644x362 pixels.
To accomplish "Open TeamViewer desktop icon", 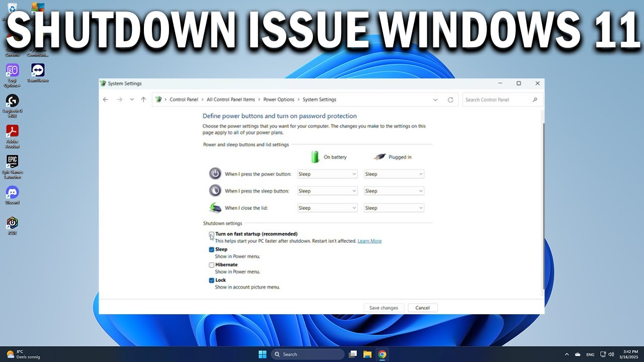I will tap(38, 73).
